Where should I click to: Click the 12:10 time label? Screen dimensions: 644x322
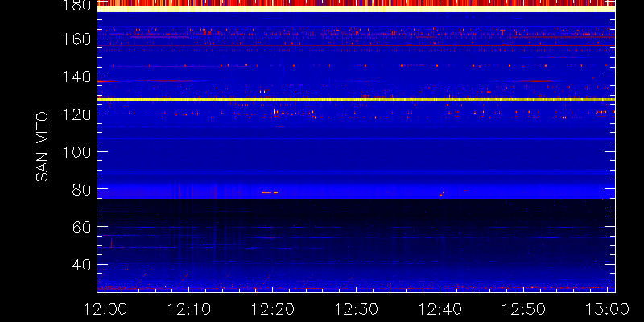pyautogui.click(x=189, y=309)
